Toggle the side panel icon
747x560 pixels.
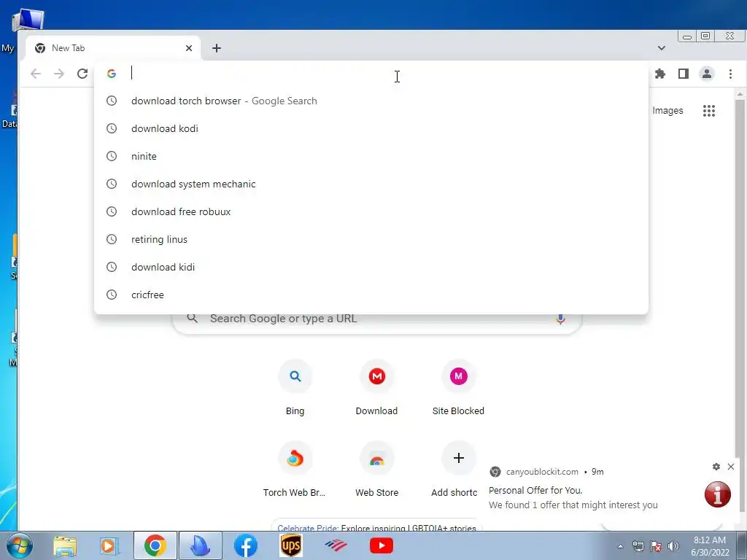683,74
